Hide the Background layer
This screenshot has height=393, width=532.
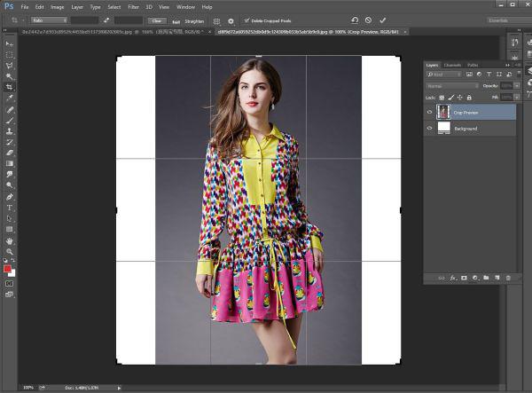pos(430,129)
